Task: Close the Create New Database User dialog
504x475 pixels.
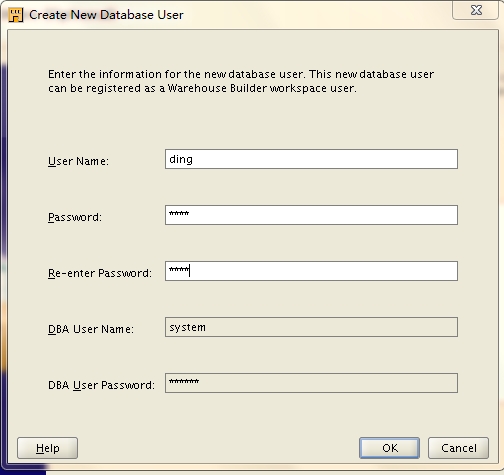Action: pyautogui.click(x=476, y=10)
